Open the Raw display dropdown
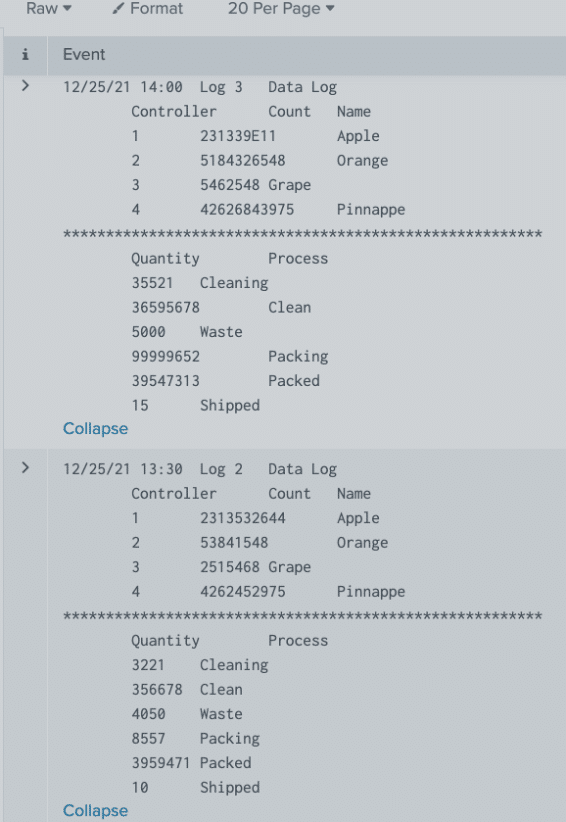The image size is (566, 822). (x=49, y=8)
